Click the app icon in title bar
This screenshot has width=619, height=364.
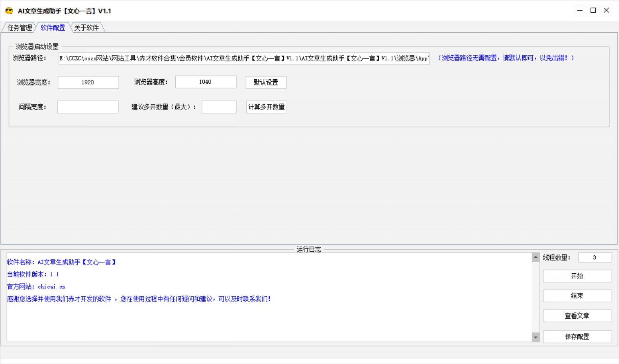click(9, 11)
